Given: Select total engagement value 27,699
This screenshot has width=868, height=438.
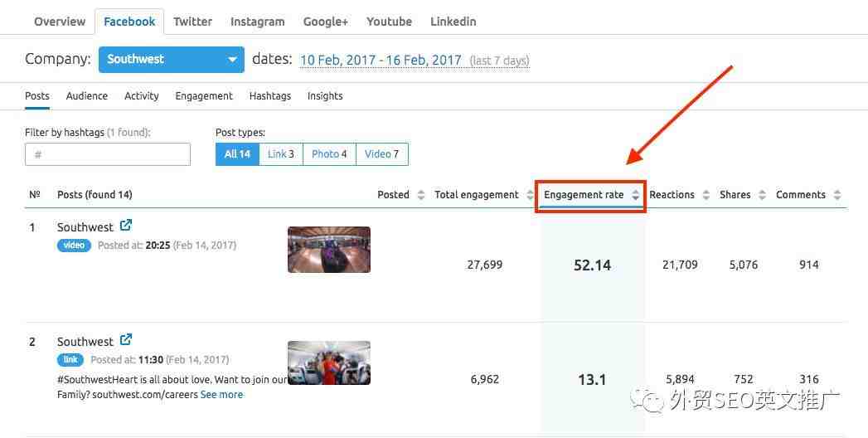Looking at the screenshot, I should coord(485,265).
